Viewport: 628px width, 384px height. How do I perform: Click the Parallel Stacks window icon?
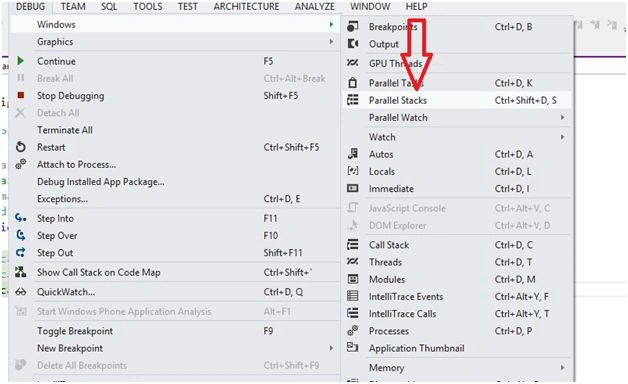point(353,100)
